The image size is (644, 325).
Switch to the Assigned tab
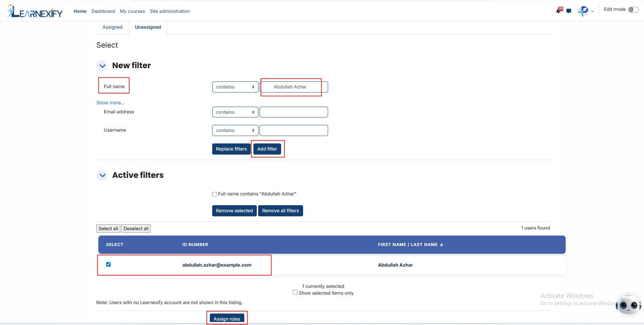click(113, 27)
